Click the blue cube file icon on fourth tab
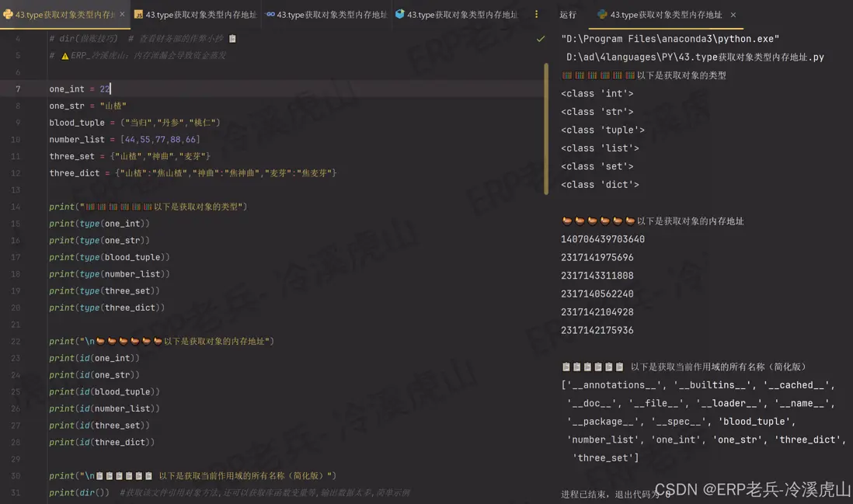Viewport: 853px width, 504px height. point(400,14)
